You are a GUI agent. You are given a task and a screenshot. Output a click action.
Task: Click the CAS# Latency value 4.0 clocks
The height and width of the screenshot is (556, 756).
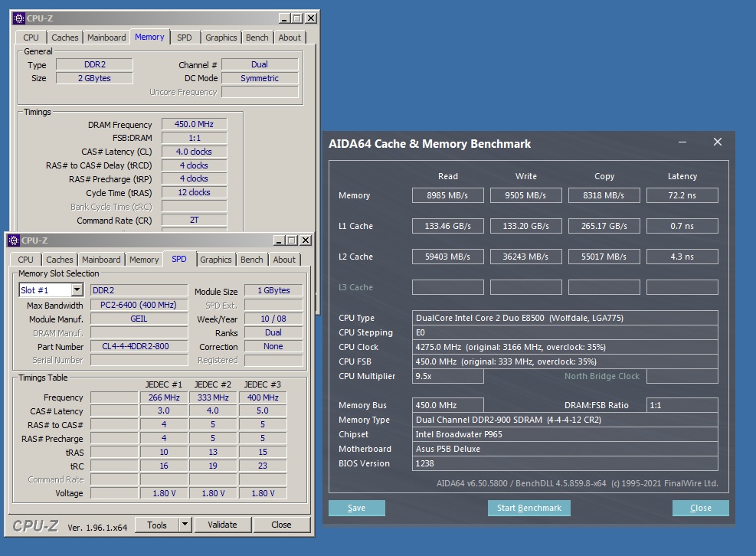194,152
